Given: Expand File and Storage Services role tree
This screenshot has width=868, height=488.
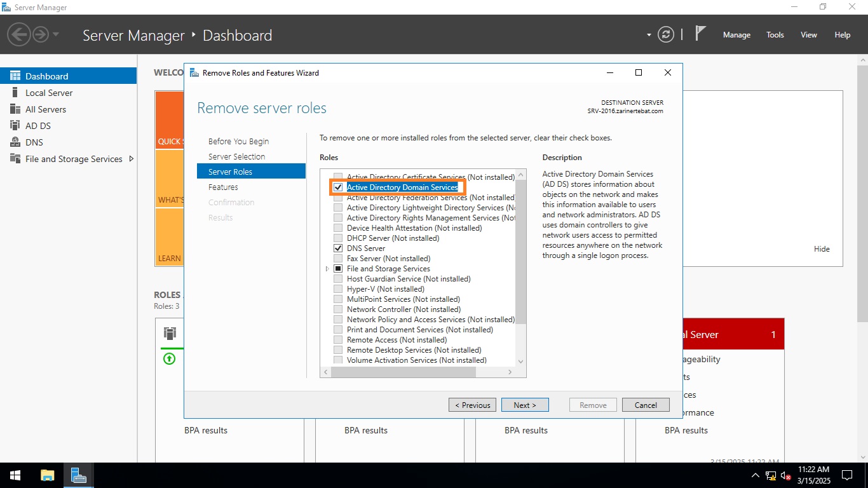Looking at the screenshot, I should pyautogui.click(x=328, y=269).
